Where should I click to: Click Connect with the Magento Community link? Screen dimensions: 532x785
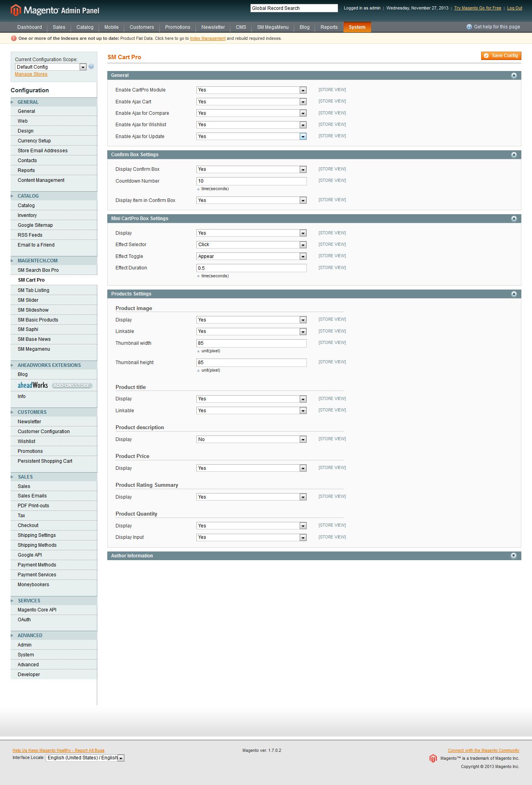(483, 750)
